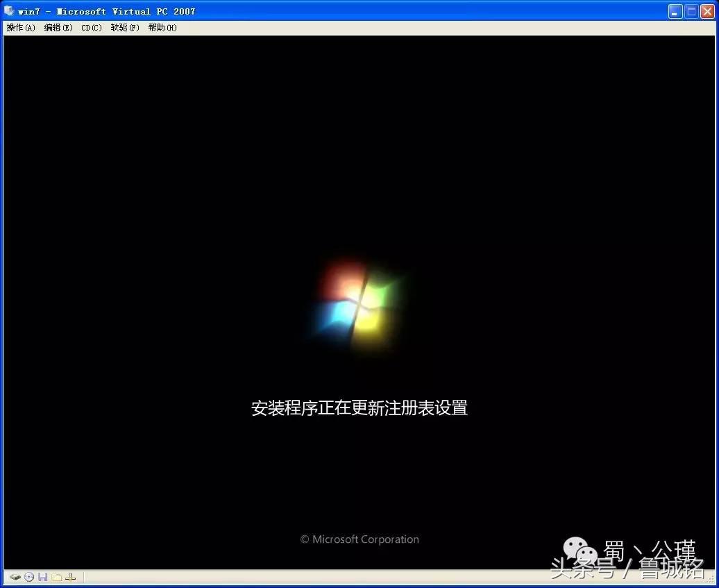The height and width of the screenshot is (588, 719).
Task: Open the 帮助(H) menu
Action: click(160, 28)
